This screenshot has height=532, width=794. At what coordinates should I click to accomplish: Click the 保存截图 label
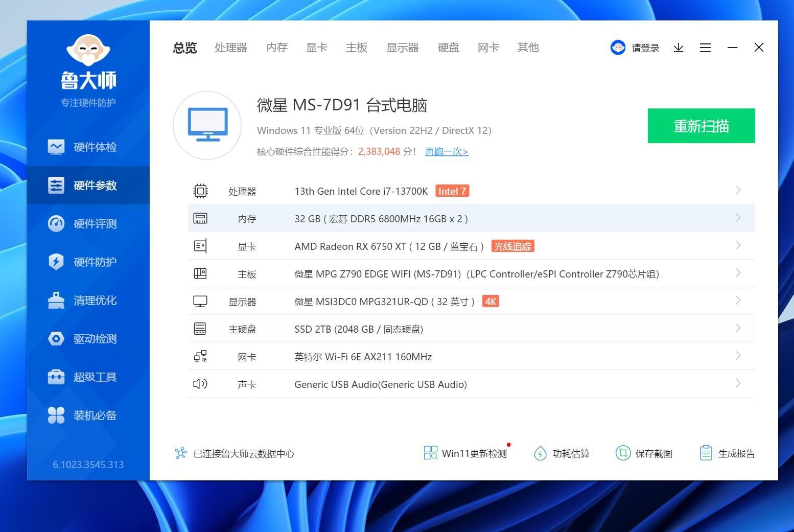tap(654, 454)
